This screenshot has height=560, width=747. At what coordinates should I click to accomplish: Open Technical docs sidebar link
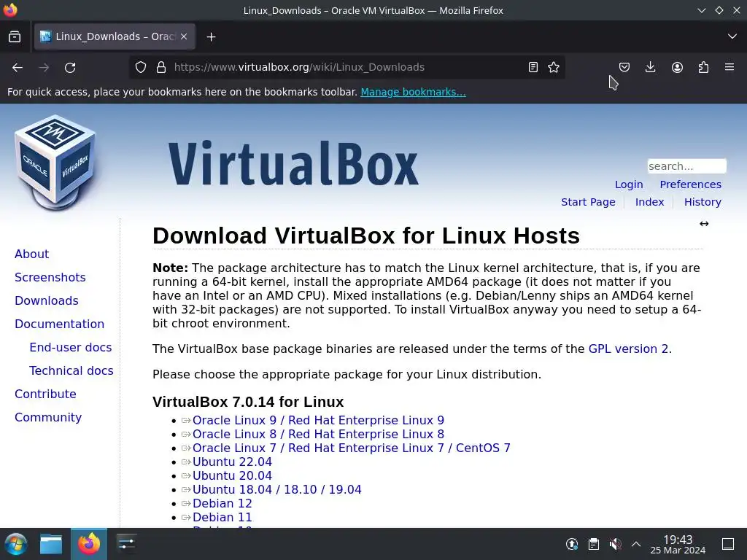click(x=71, y=370)
